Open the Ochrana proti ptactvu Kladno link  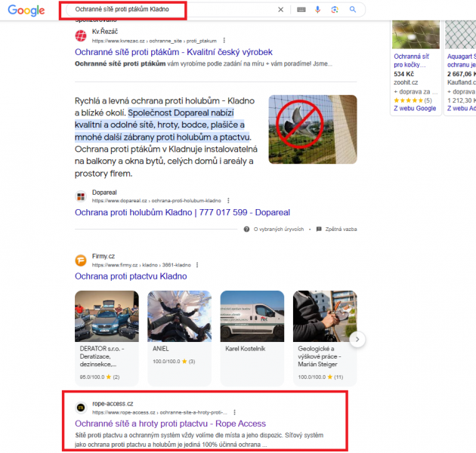point(131,276)
